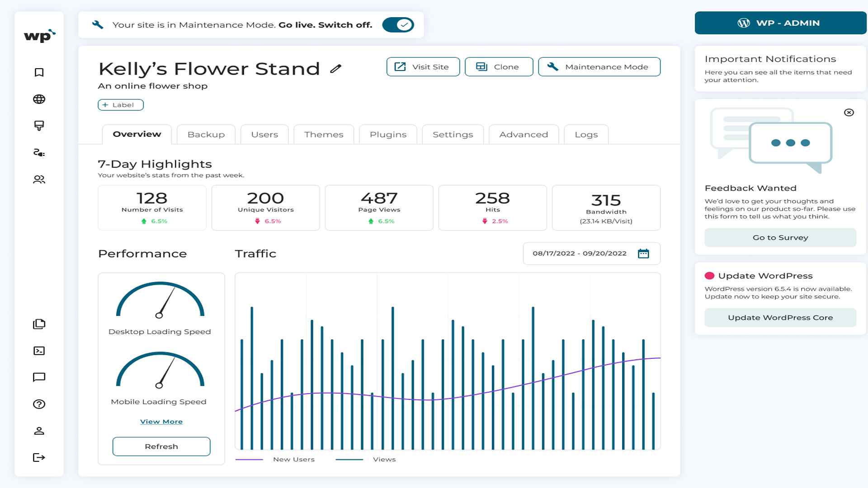Open the plug connection icon in the sidebar
The width and height of the screenshot is (868, 488).
pyautogui.click(x=39, y=153)
